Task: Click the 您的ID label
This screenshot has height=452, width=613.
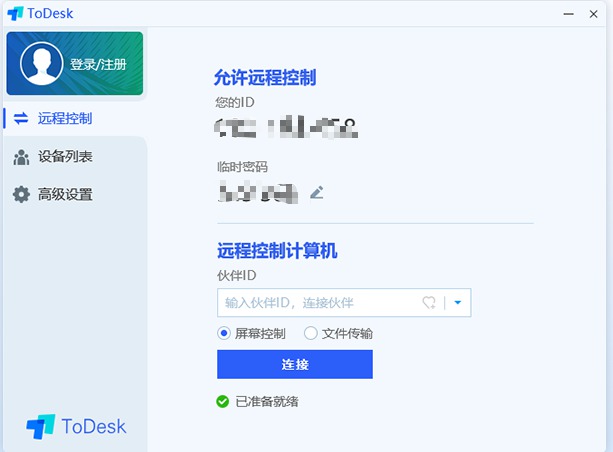Action: pos(235,103)
